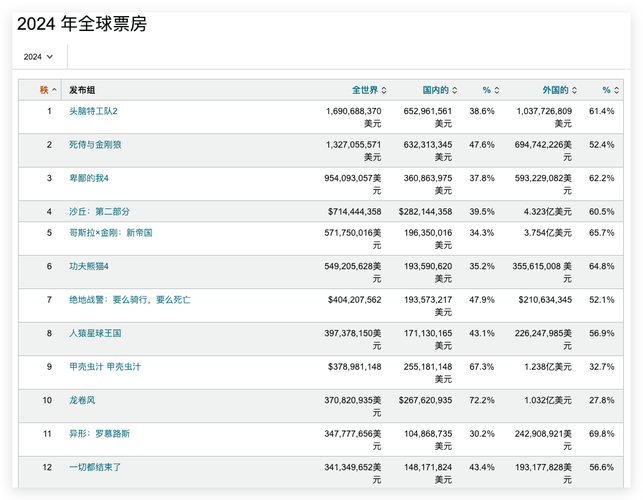Open the 死侍与金刚狼 movie link
Screen dimensions: 643x500
click(x=95, y=145)
